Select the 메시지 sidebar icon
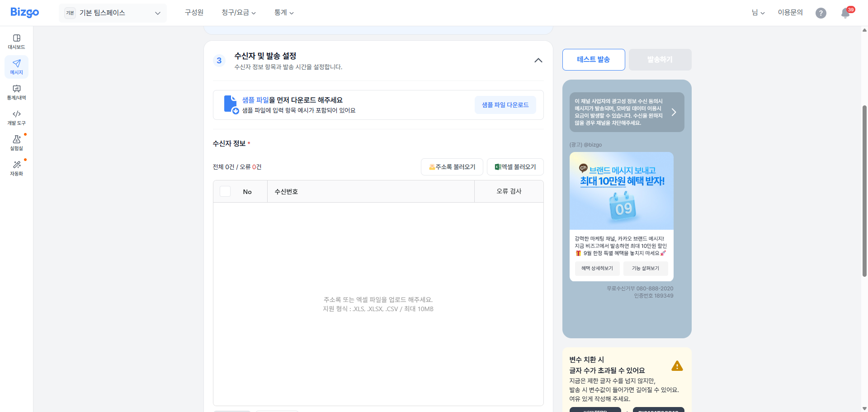Image resolution: width=868 pixels, height=412 pixels. click(x=16, y=66)
